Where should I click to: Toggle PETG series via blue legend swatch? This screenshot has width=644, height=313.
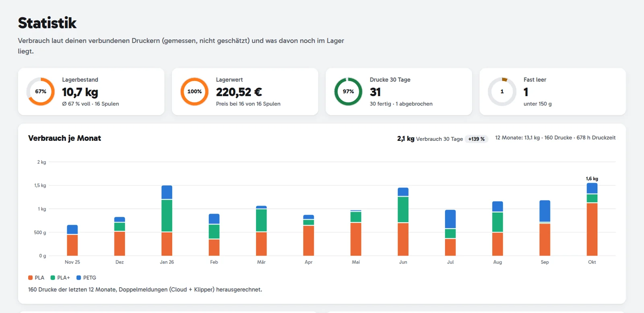pyautogui.click(x=79, y=278)
